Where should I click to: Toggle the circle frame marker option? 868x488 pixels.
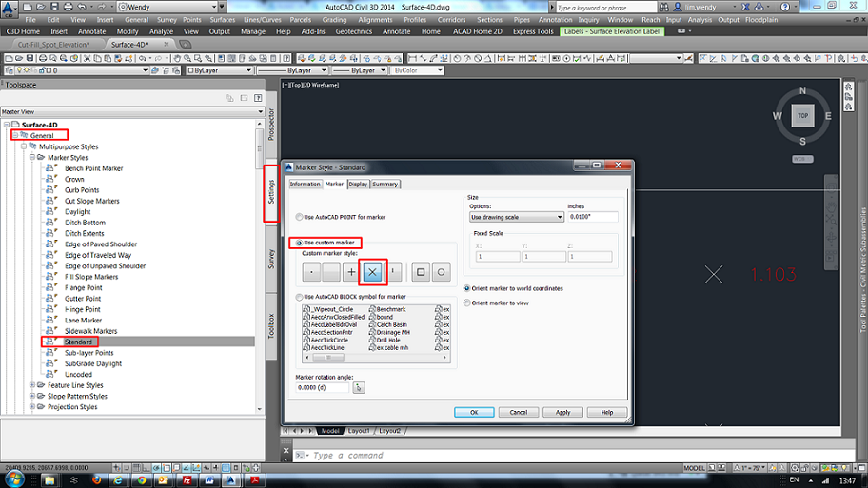pyautogui.click(x=442, y=272)
